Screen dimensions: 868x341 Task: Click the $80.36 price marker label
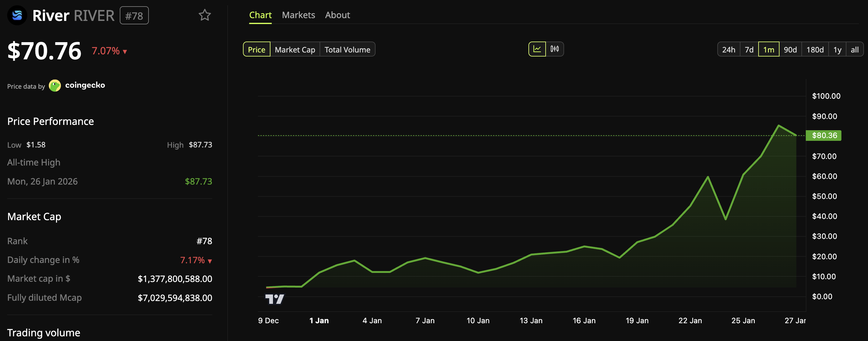pyautogui.click(x=824, y=135)
